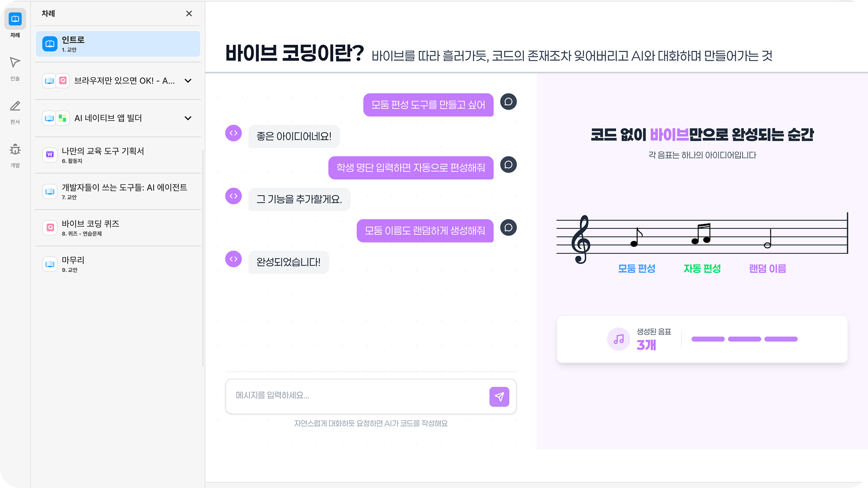
Task: Click the music note icon in 생성된 음표 card
Action: (x=618, y=339)
